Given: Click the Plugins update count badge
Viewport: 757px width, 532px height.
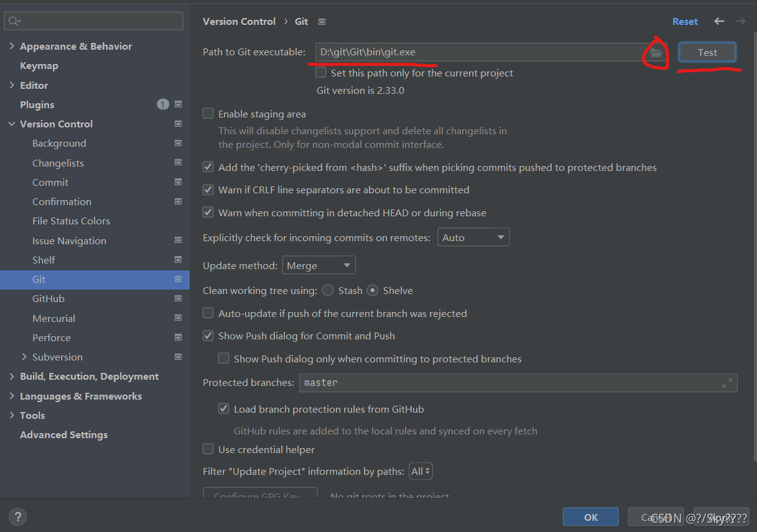Looking at the screenshot, I should (163, 104).
